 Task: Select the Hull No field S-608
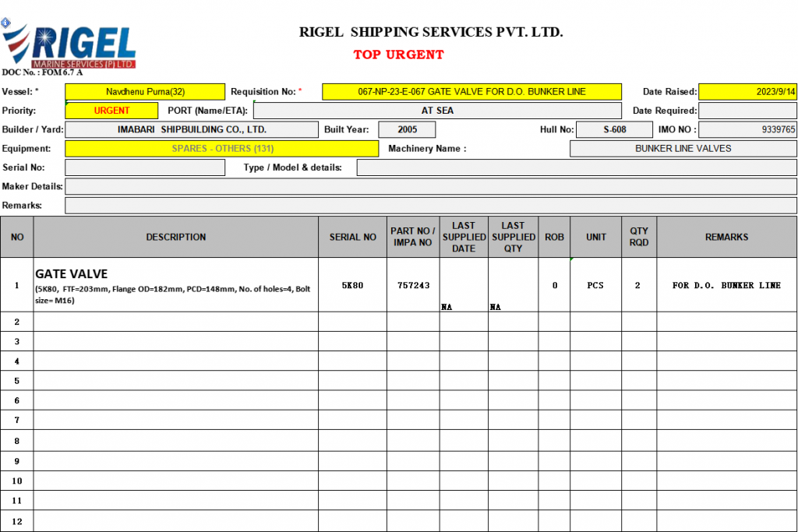pos(614,130)
